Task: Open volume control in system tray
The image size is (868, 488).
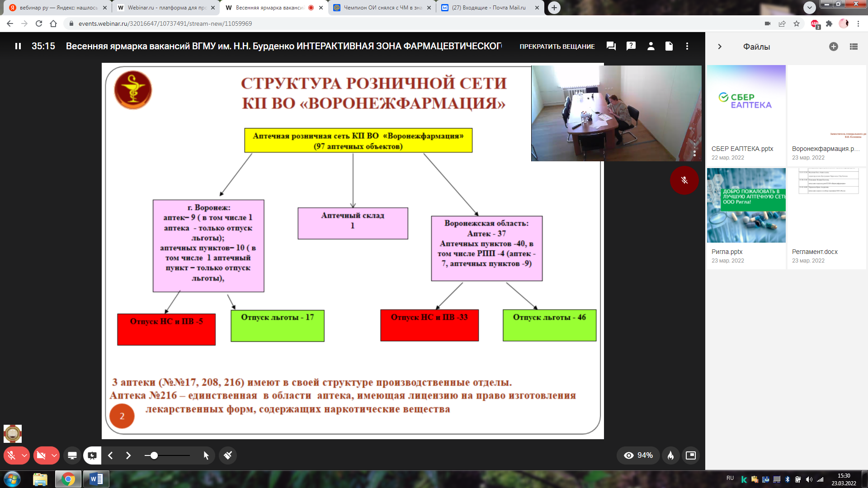Action: click(x=809, y=479)
